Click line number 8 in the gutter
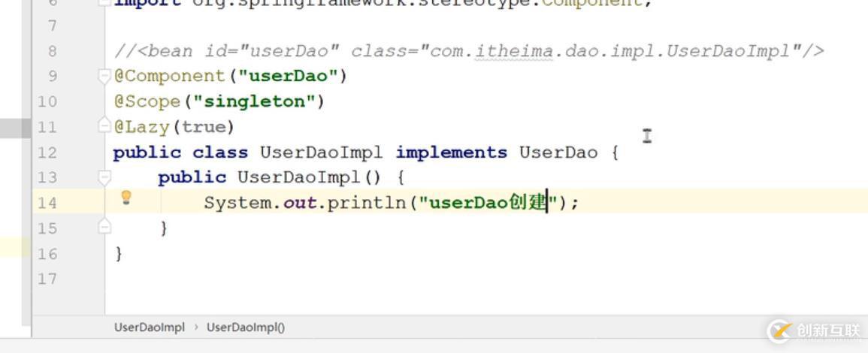Screen dimensions: 868x353 tap(52, 51)
